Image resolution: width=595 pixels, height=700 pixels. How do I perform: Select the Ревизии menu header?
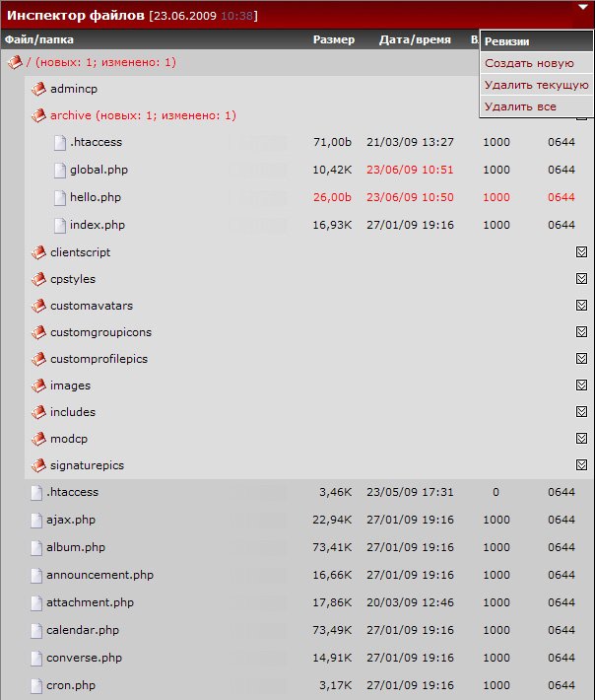point(536,41)
